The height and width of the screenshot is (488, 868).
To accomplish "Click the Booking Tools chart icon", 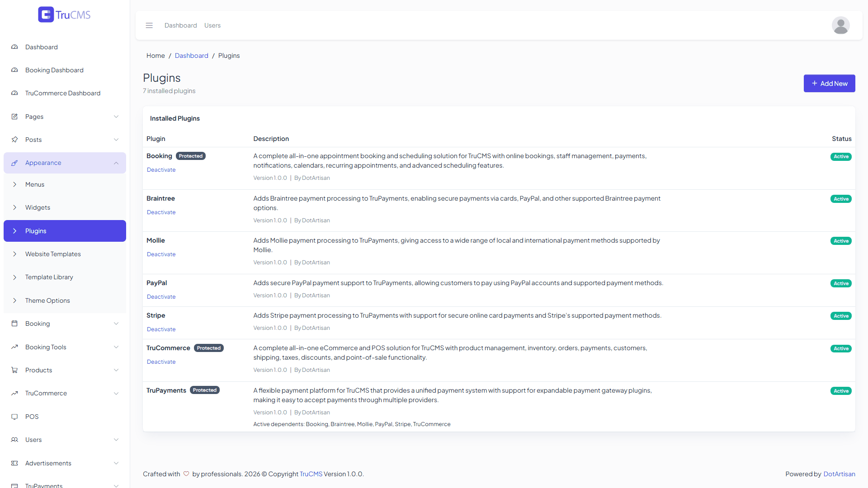I will click(x=14, y=347).
